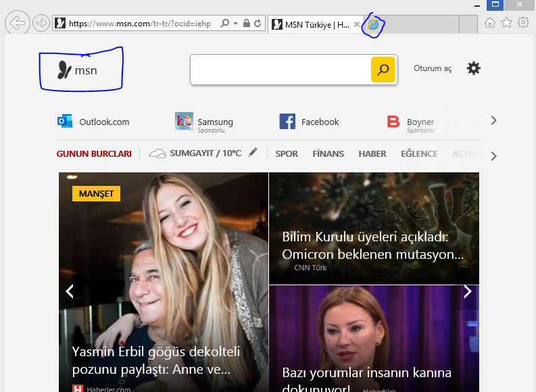Click the Haberler.com source label
536x392 pixels.
pyautogui.click(x=108, y=389)
